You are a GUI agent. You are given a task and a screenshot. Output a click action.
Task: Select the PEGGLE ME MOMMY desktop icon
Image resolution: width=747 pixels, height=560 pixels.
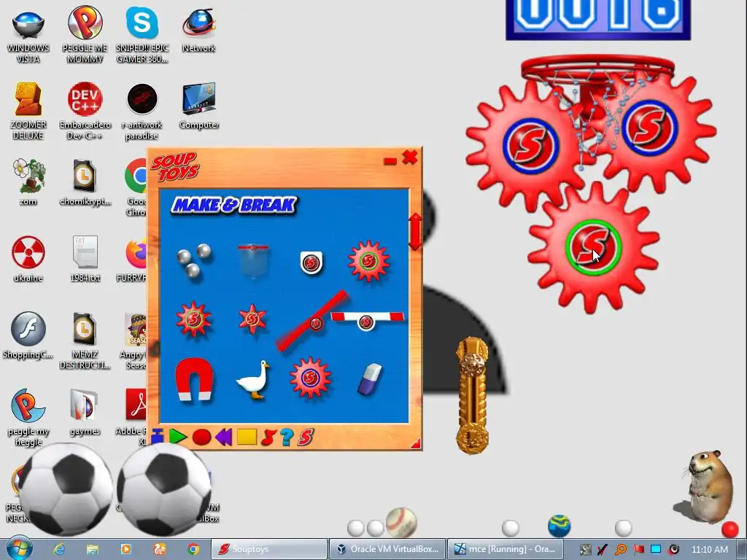click(85, 34)
